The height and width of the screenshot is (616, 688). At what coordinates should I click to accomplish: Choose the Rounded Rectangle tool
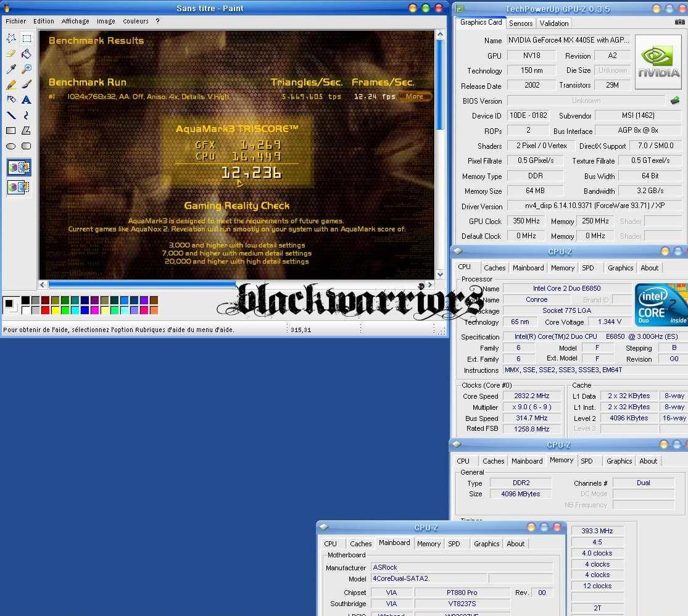click(27, 146)
